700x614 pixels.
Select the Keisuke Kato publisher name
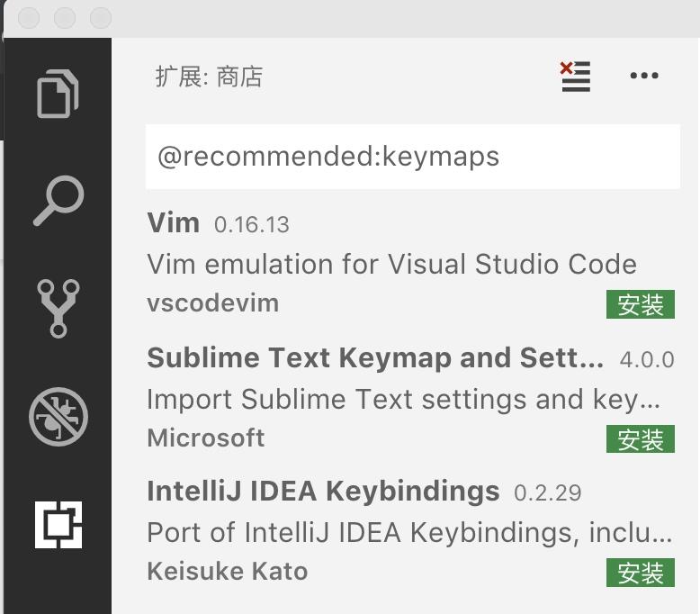tap(228, 571)
